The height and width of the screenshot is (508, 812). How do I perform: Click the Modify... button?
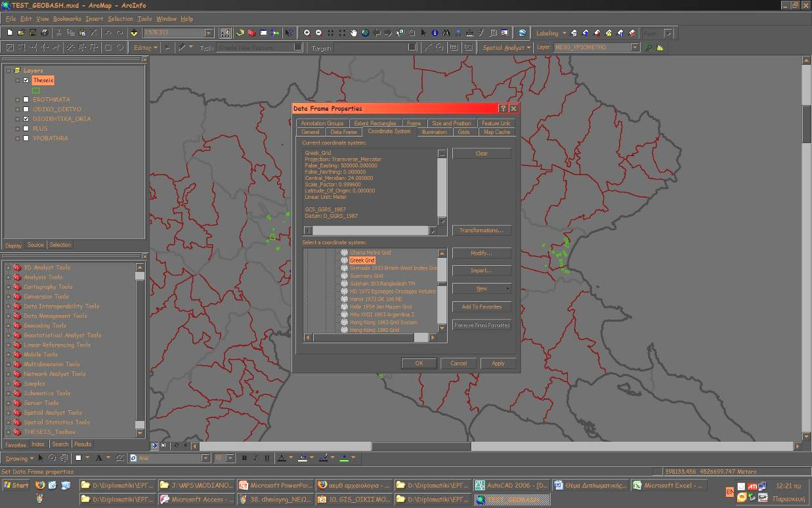click(481, 253)
